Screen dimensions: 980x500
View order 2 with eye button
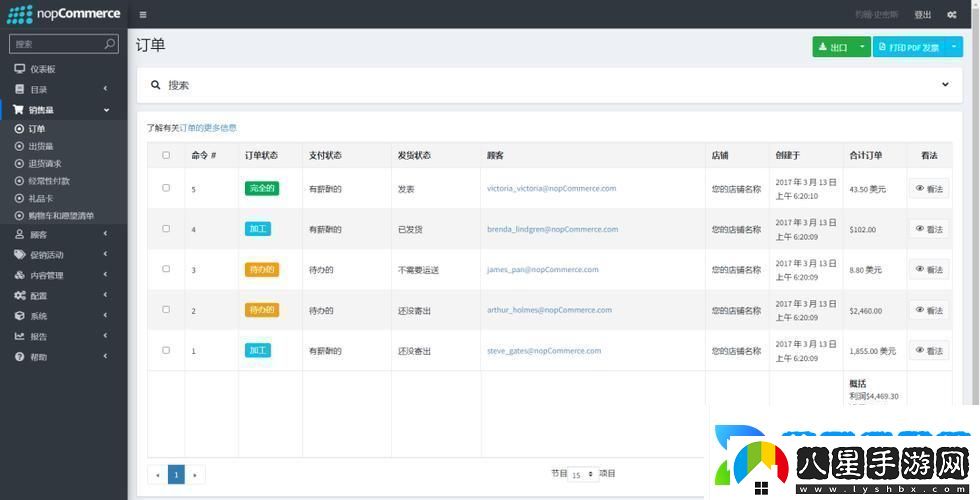[x=929, y=310]
